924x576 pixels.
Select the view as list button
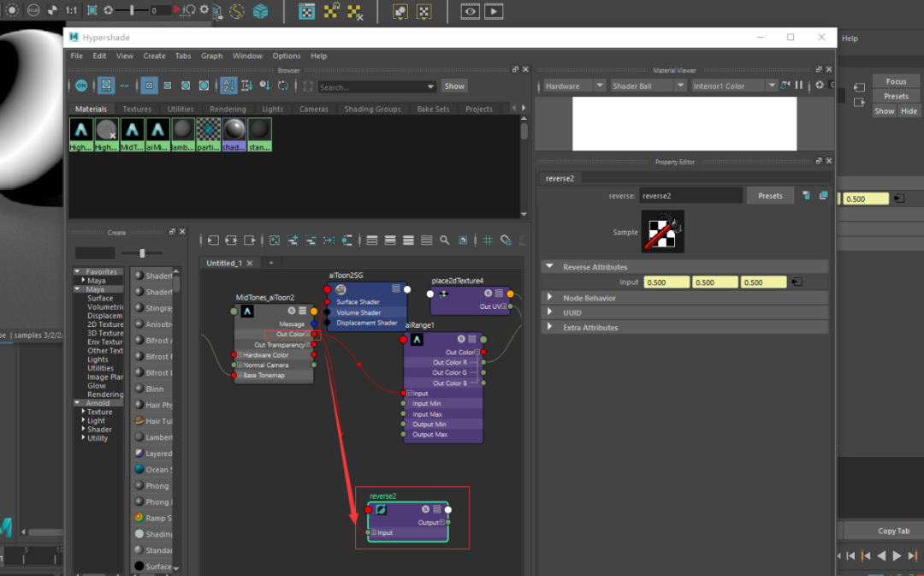[124, 86]
